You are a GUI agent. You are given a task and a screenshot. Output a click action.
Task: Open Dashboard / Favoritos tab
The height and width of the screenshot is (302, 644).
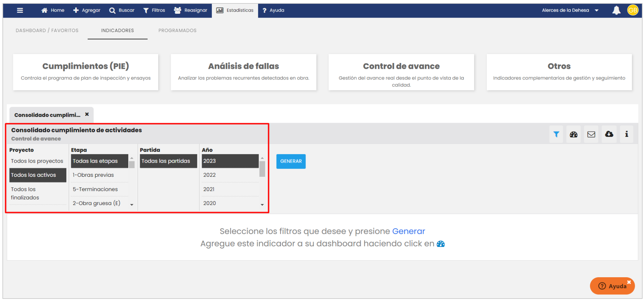[x=47, y=31]
